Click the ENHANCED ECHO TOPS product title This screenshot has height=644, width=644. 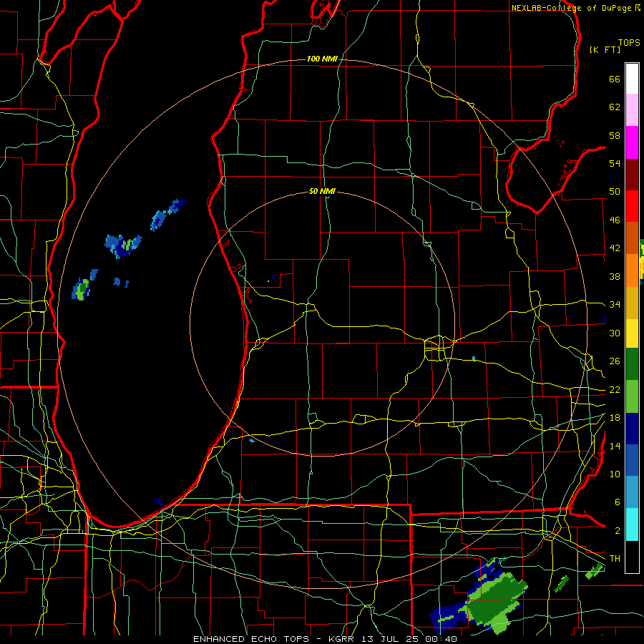pos(251,639)
